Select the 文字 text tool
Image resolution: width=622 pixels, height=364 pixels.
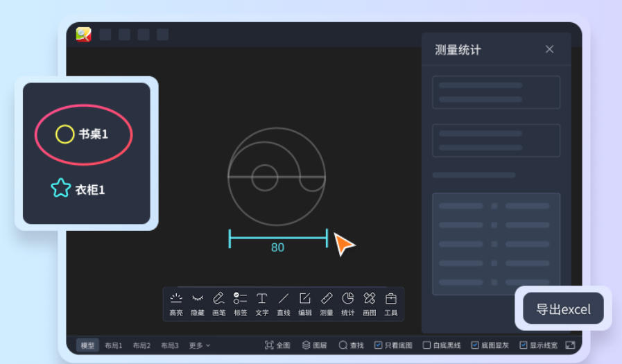(x=261, y=303)
